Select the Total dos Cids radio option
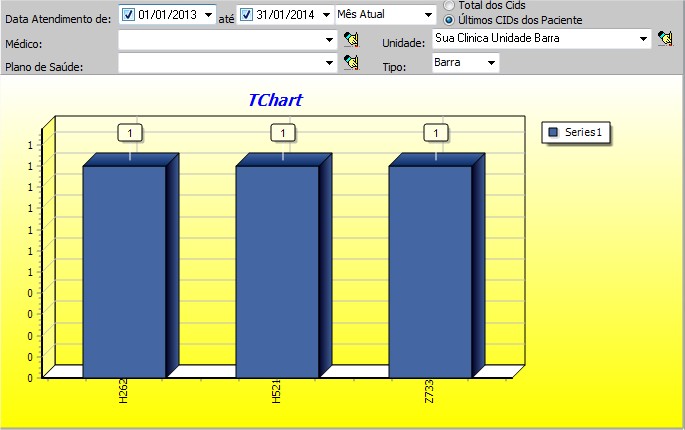The width and height of the screenshot is (685, 430). pos(449,6)
